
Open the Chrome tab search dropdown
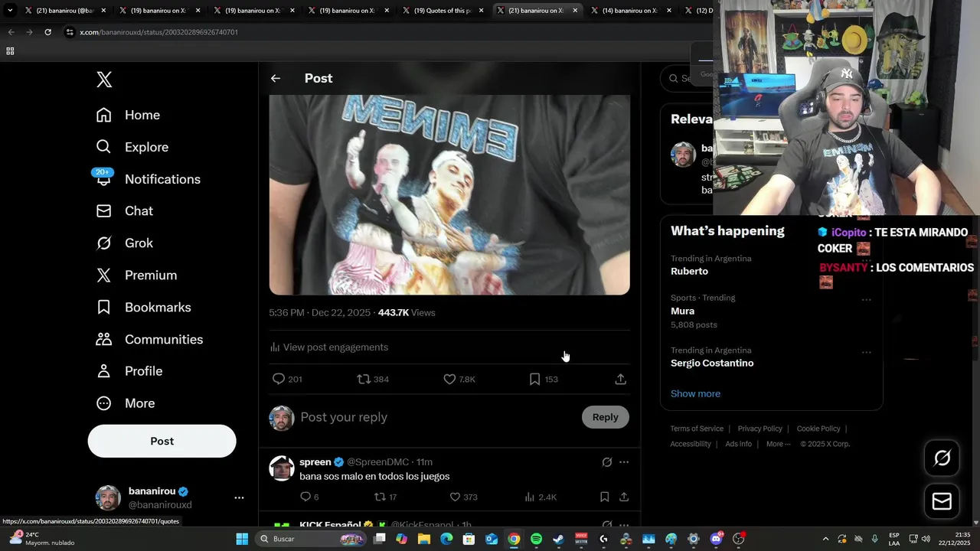point(10,11)
